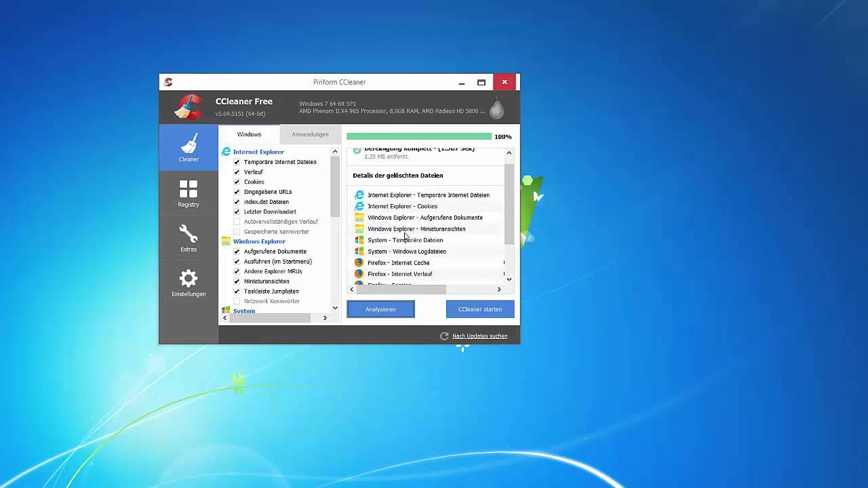Click options list scroll down arrow
Screen dimensions: 868x488
point(335,308)
